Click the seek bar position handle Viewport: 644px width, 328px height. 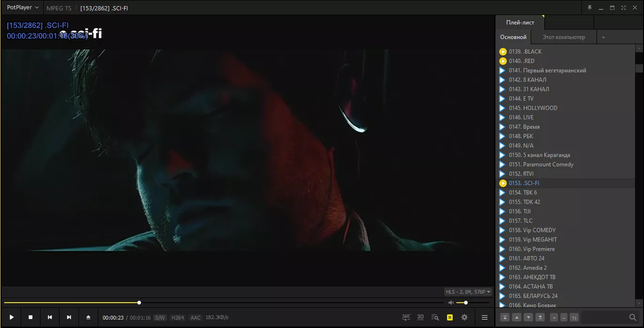pyautogui.click(x=139, y=303)
